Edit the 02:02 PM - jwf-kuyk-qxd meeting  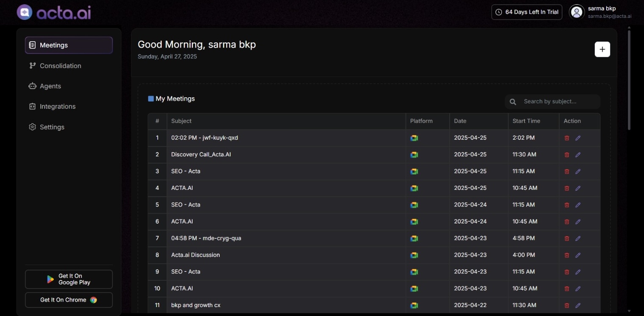(x=578, y=138)
